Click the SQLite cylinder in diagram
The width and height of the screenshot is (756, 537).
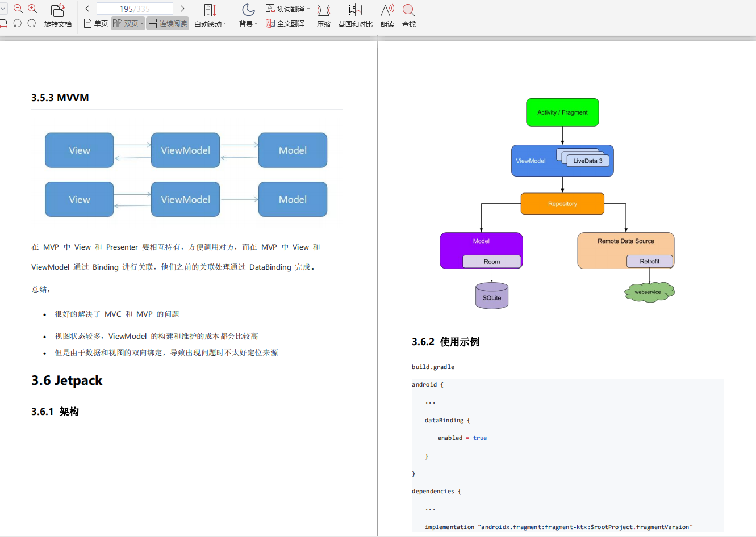point(492,296)
